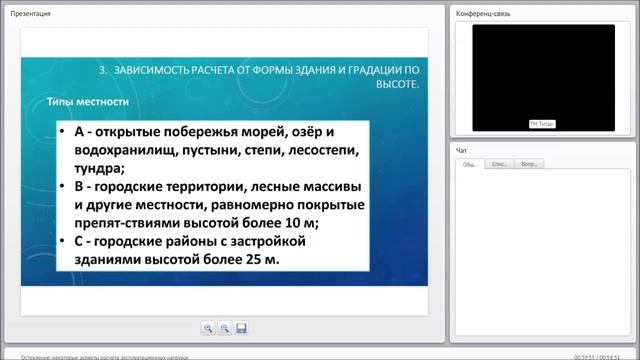Click the 'Чат' panel title

coord(461,151)
